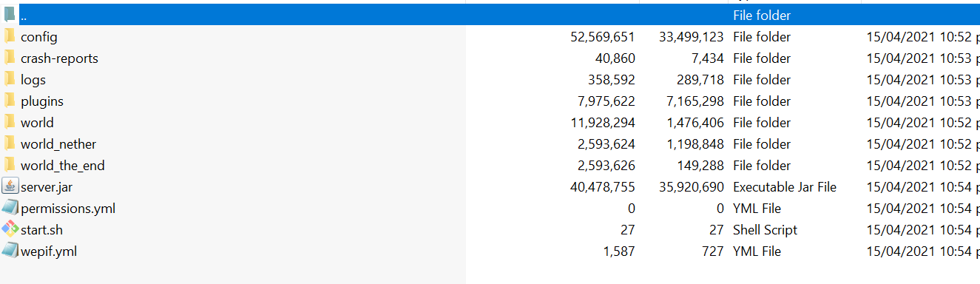Select the start.sh file name
This screenshot has width=980, height=284.
41,230
